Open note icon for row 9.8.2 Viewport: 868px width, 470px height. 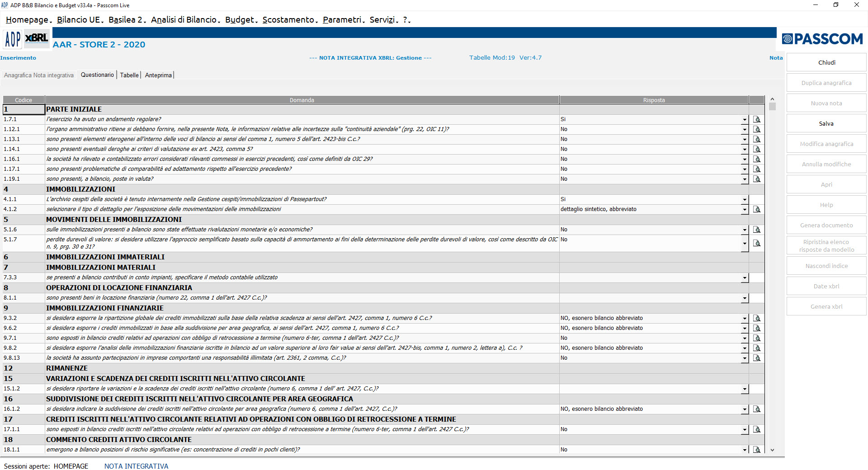(757, 348)
